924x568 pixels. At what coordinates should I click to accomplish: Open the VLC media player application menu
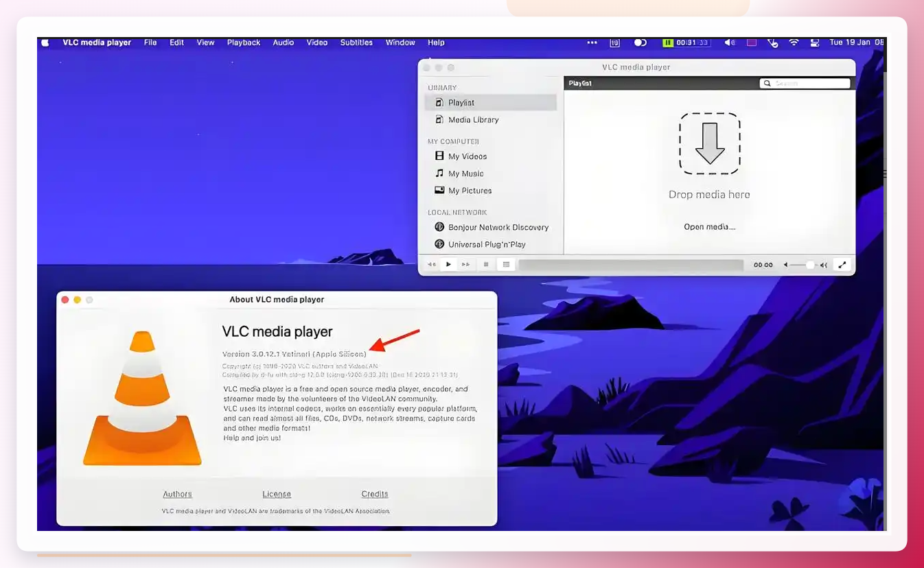[97, 43]
